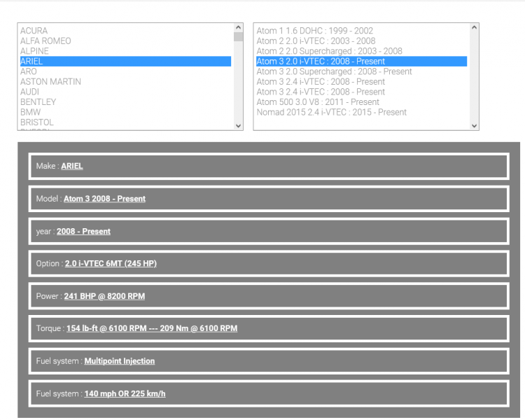Click the make list scrollbar thumb
The width and height of the screenshot is (525, 420).
tap(239, 36)
